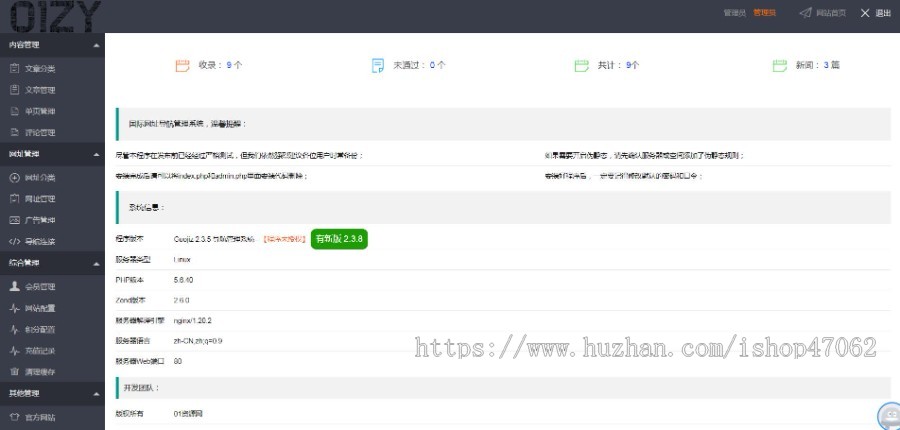Click the 单页管理 page icon
The height and width of the screenshot is (430, 900).
[15, 111]
